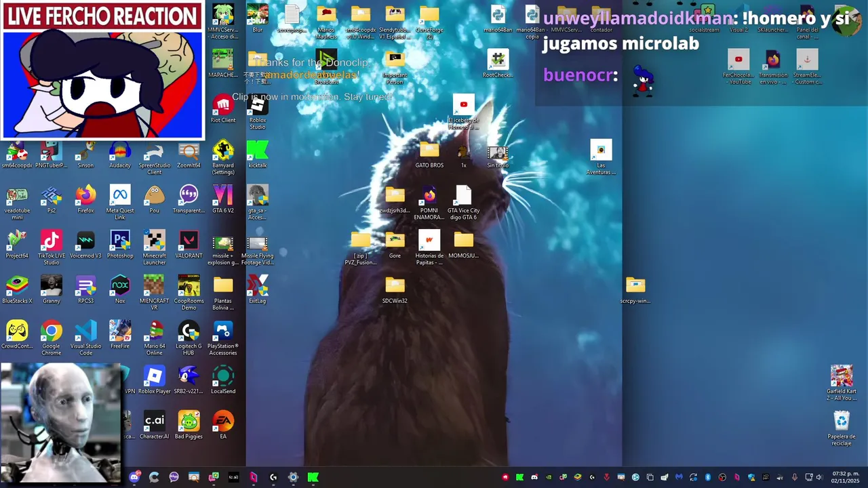The height and width of the screenshot is (488, 868).
Task: Select the veadotube mini icon
Action: 17,203
